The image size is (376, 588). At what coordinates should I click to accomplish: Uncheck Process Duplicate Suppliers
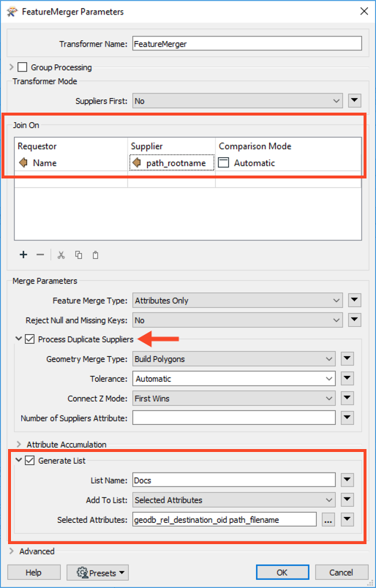[x=30, y=339]
